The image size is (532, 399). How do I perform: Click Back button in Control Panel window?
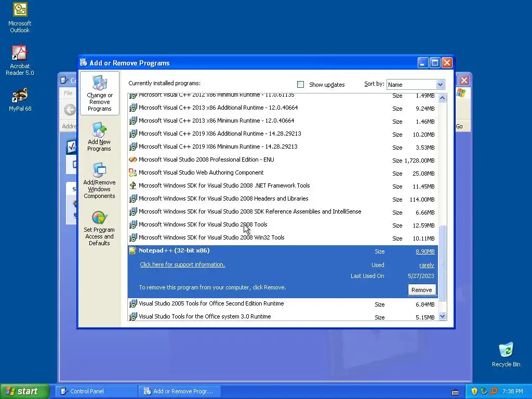[70, 110]
